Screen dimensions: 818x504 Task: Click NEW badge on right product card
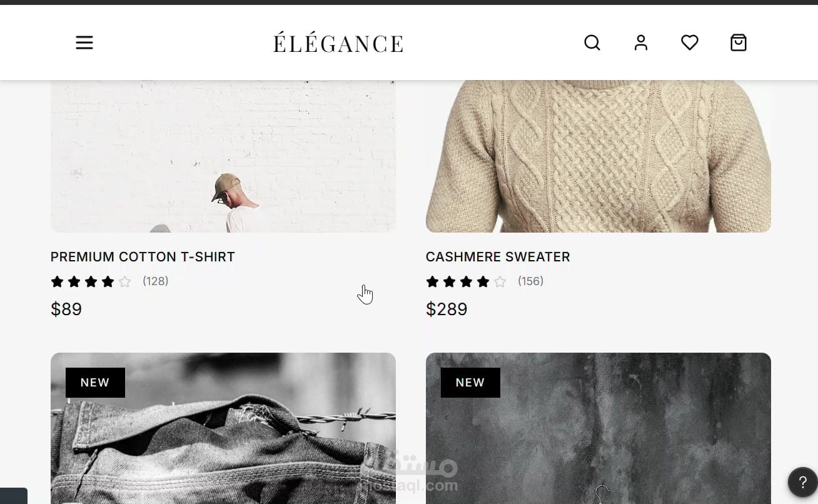click(470, 383)
